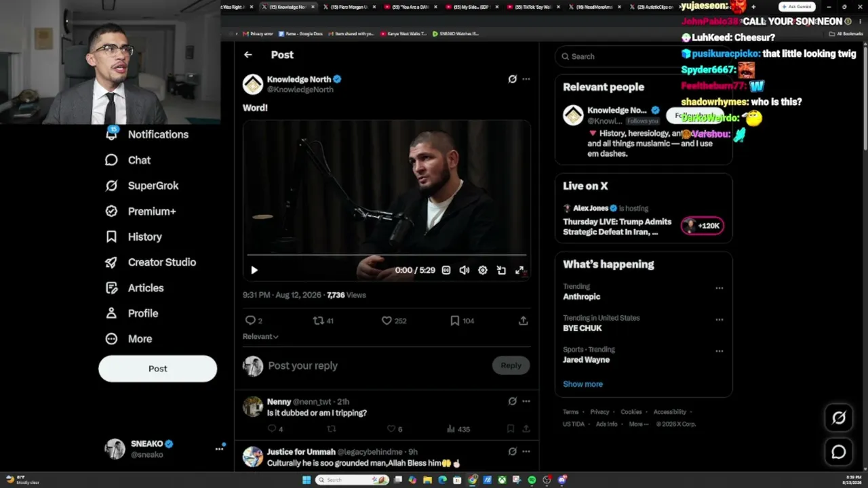Viewport: 868px width, 488px height.
Task: Switch to the Piers Morgan browser tab
Action: point(351,7)
